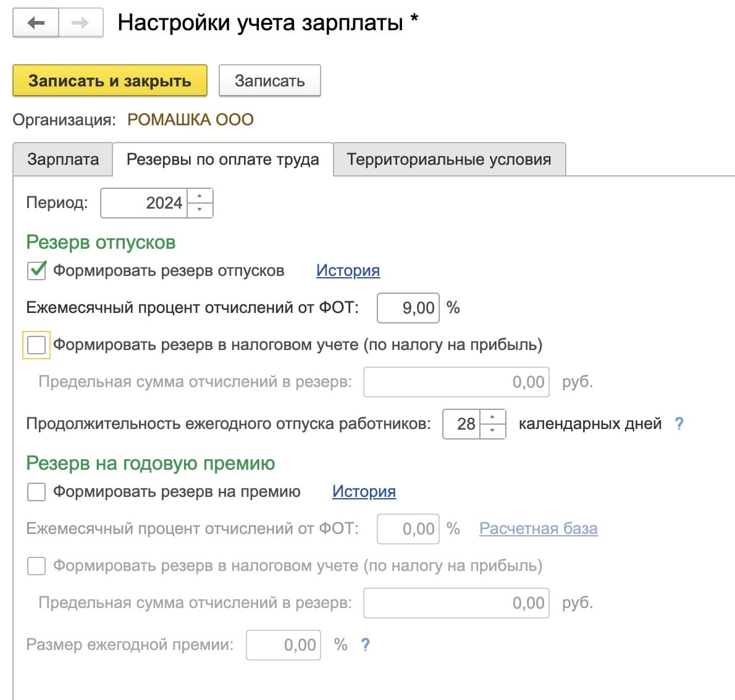The height and width of the screenshot is (700, 735).
Task: Click the help question mark beside Размер ежегодной премии
Action: [365, 644]
